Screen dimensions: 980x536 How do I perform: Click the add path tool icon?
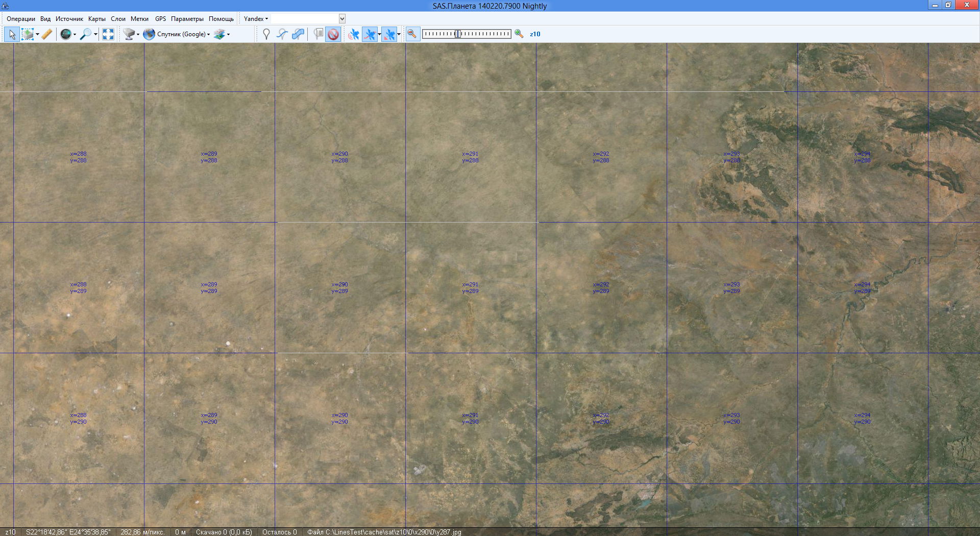[x=282, y=34]
